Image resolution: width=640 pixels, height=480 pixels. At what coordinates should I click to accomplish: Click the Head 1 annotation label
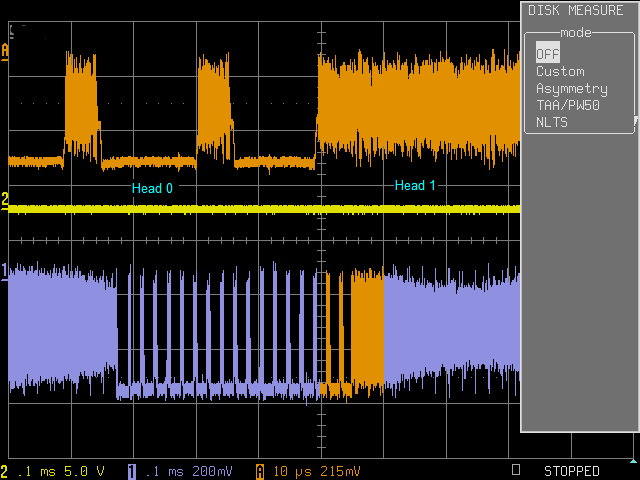tap(415, 185)
